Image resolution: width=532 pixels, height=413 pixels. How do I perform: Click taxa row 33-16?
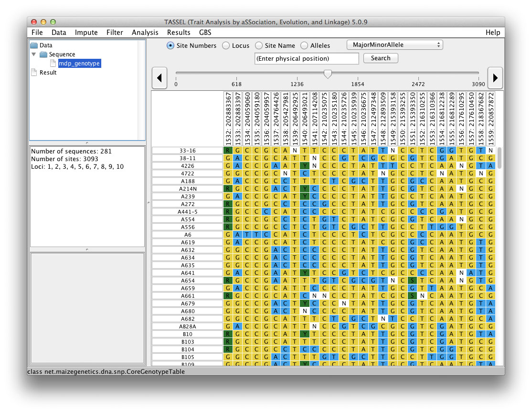(x=187, y=151)
